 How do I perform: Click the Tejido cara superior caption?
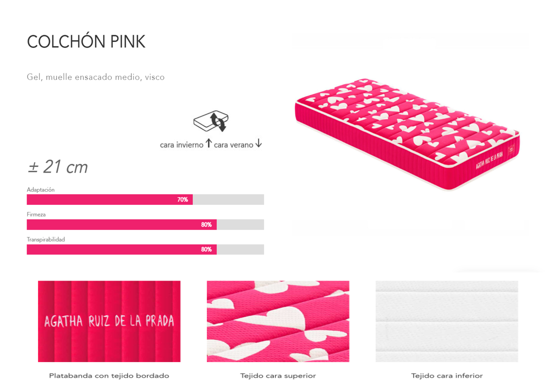point(278,376)
